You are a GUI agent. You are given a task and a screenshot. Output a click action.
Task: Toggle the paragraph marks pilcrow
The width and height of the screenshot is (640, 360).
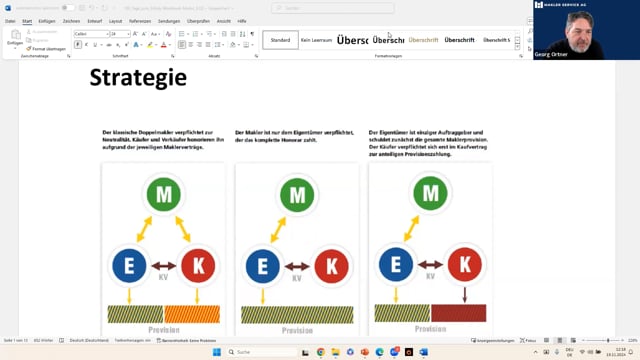click(x=252, y=34)
